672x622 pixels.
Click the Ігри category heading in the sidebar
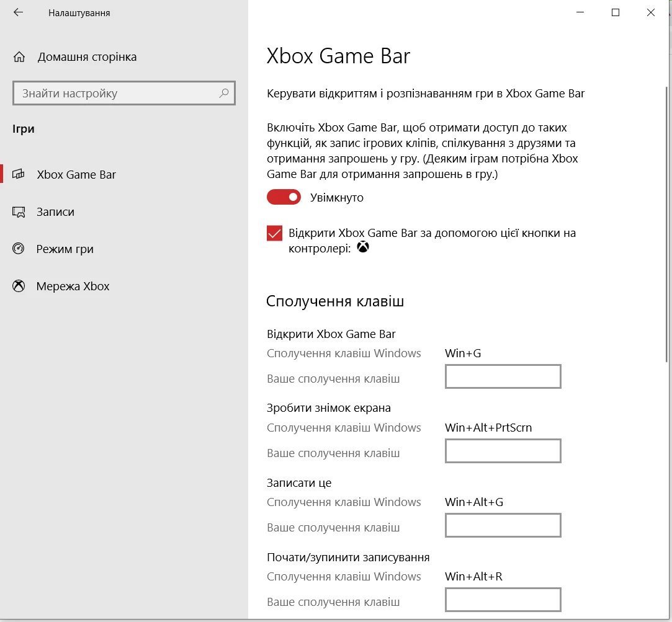pos(24,129)
